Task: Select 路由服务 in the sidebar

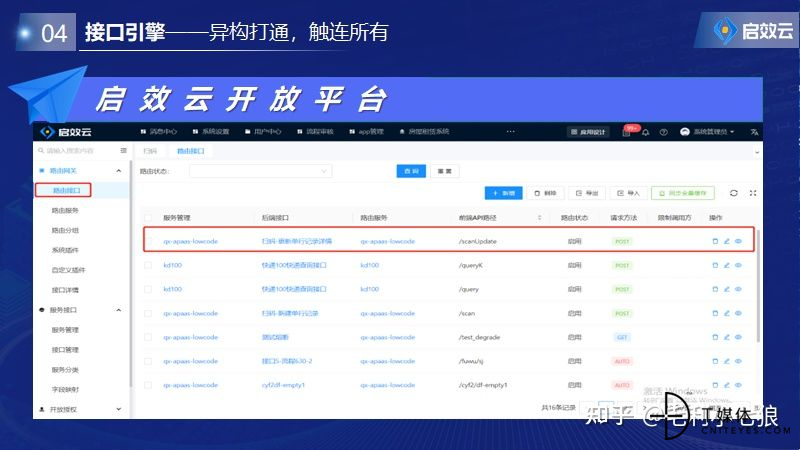Action: [x=65, y=210]
